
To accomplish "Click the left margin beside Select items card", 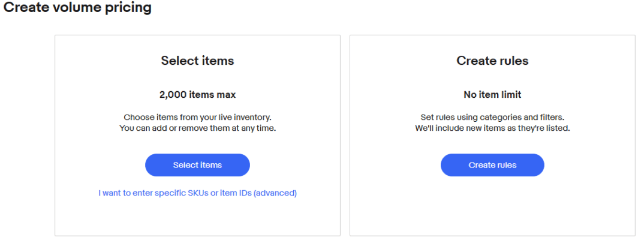I will 27,135.
